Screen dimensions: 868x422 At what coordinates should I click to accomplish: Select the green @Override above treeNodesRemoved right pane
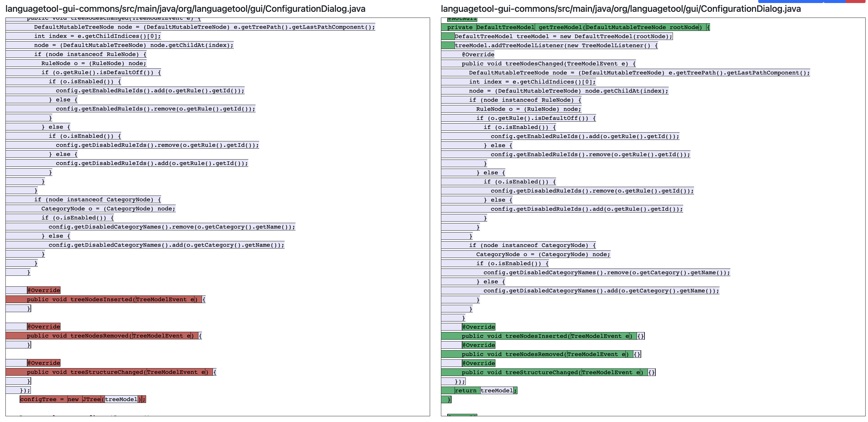point(478,345)
